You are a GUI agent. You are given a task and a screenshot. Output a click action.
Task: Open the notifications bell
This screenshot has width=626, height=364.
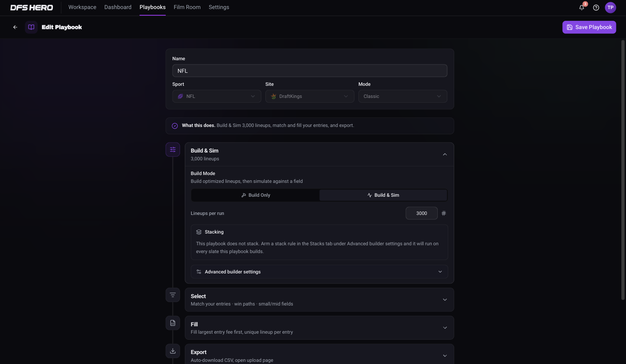582,7
